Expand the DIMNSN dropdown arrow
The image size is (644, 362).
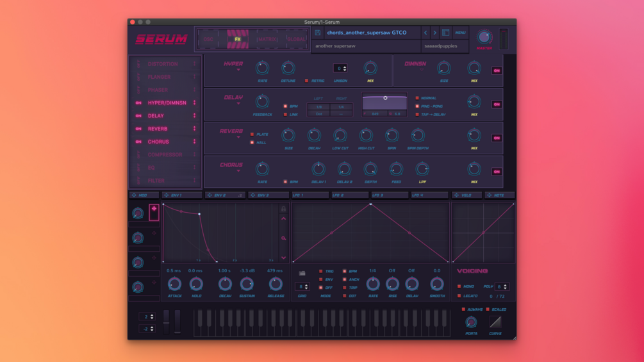click(422, 70)
